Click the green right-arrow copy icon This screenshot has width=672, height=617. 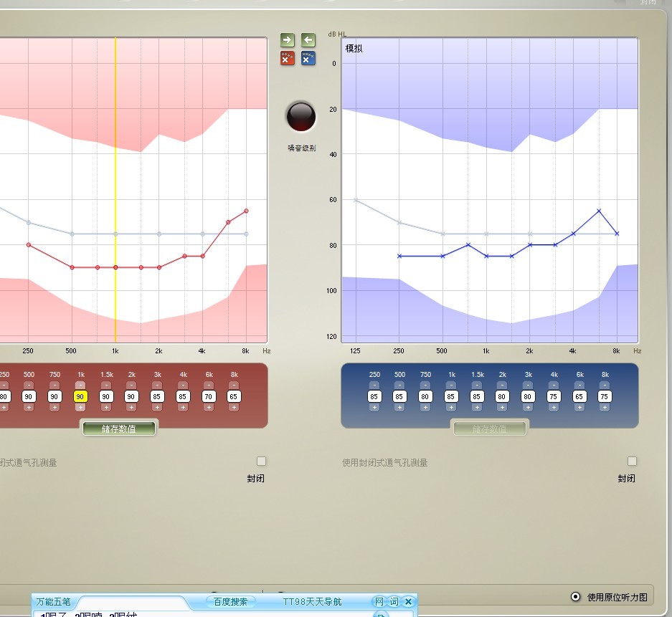pyautogui.click(x=287, y=40)
